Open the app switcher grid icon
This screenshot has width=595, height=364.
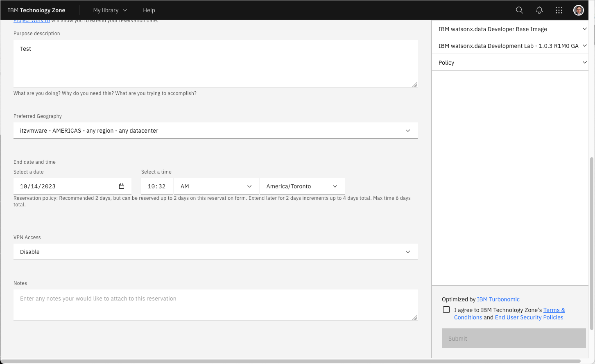coord(559,10)
